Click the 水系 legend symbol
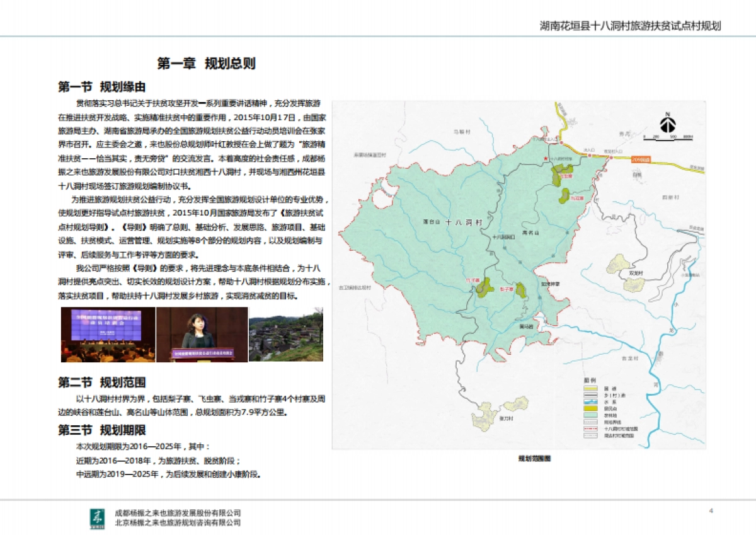Screen dimensions: 756x535 click(591, 401)
